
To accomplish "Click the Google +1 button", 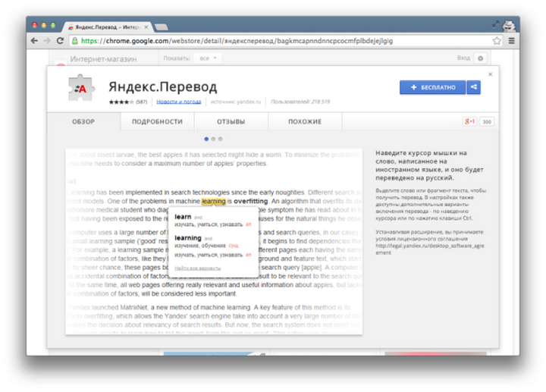I will click(x=469, y=121).
